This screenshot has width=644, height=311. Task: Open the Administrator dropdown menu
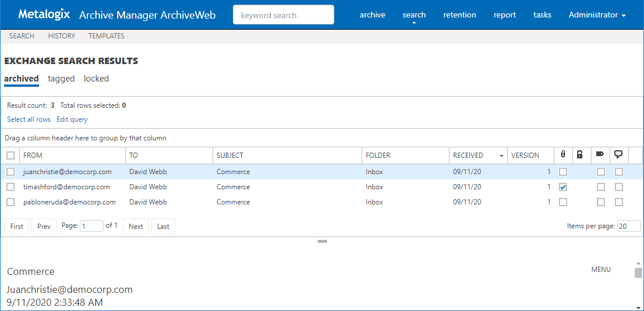[597, 15]
